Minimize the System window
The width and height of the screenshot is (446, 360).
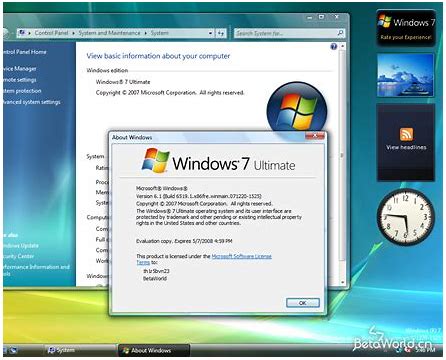tap(310, 17)
